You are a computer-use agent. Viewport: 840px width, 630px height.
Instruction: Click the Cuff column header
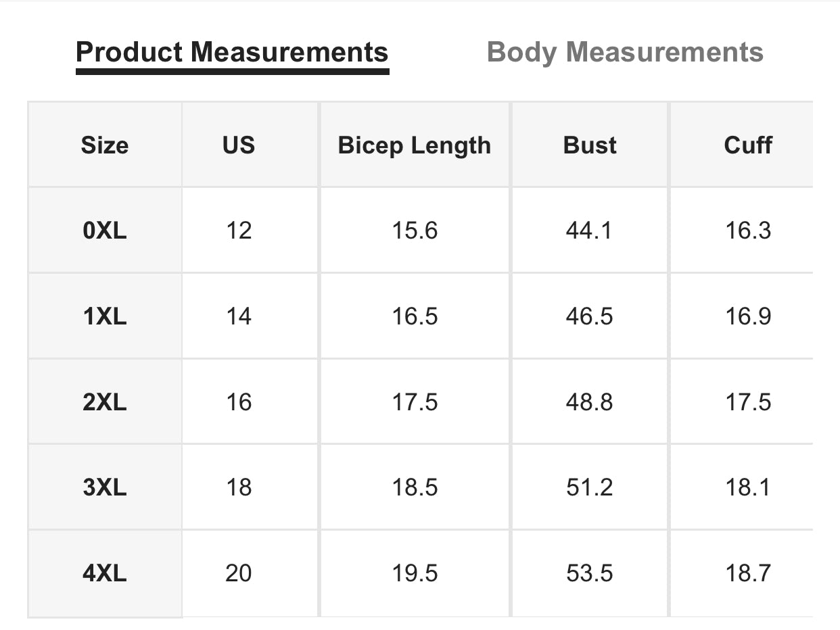click(747, 145)
